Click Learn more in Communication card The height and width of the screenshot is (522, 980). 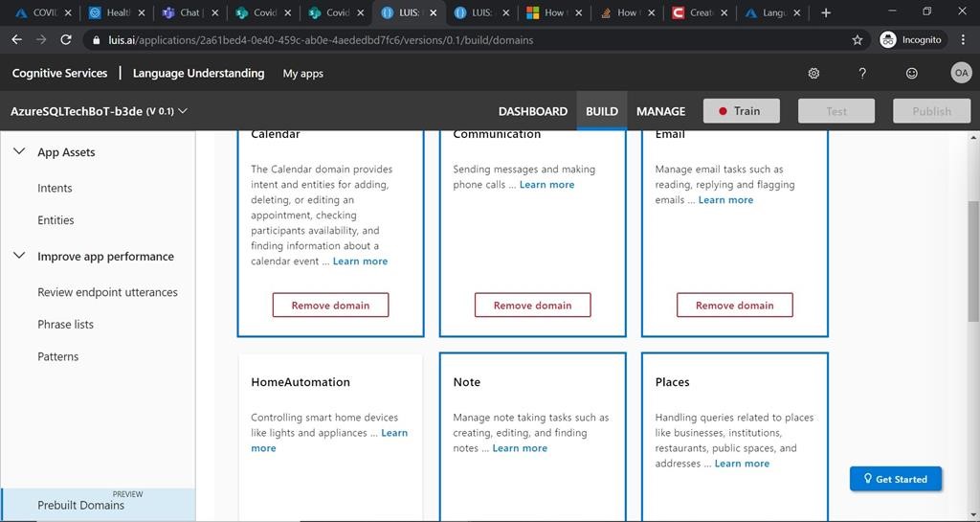point(546,185)
